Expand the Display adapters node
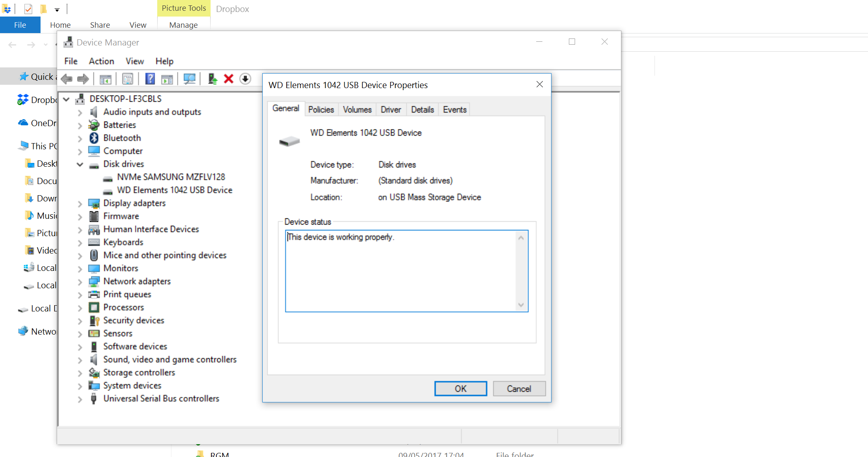Image resolution: width=868 pixels, height=457 pixels. pyautogui.click(x=80, y=203)
